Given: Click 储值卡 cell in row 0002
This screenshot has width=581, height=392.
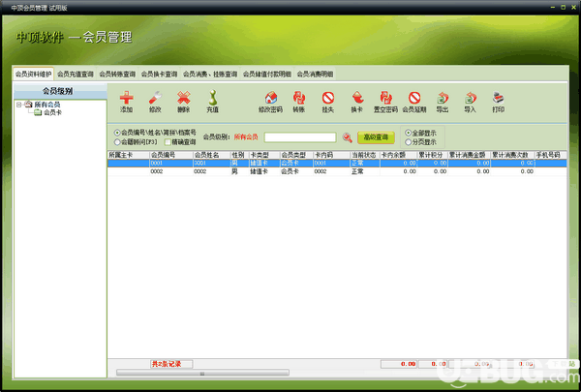Looking at the screenshot, I should (x=264, y=171).
